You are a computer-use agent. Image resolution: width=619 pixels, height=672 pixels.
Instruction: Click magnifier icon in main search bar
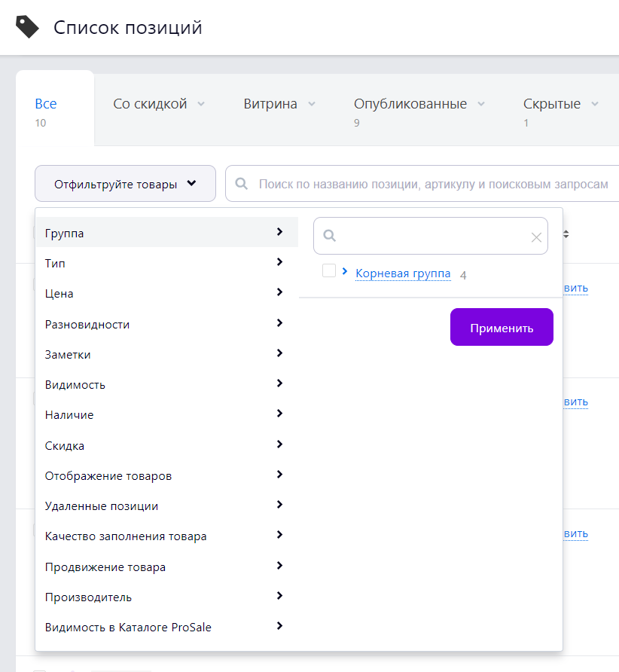click(x=242, y=184)
